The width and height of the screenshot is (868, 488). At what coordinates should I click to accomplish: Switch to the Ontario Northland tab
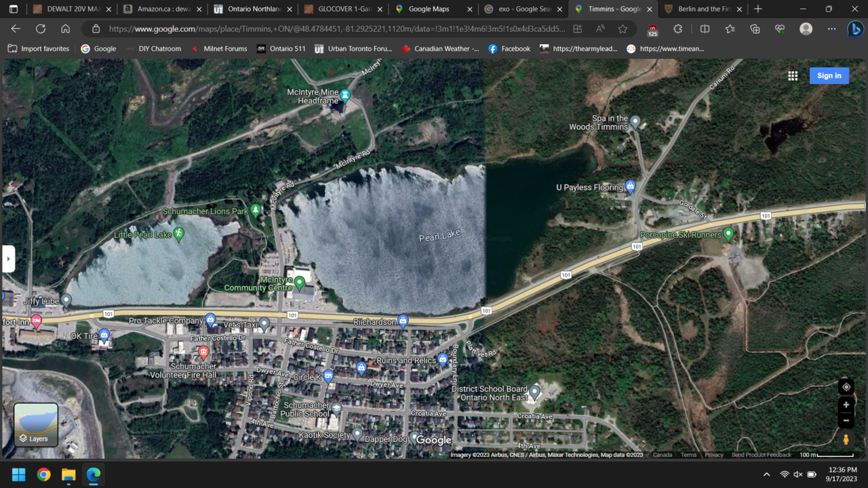pyautogui.click(x=252, y=9)
